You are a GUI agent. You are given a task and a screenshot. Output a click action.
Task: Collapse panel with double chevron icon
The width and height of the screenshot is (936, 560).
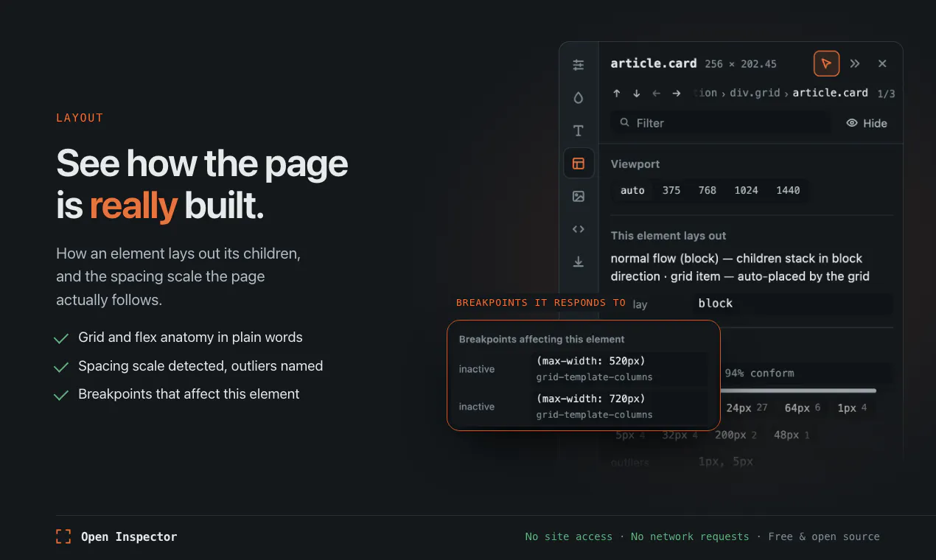(855, 63)
